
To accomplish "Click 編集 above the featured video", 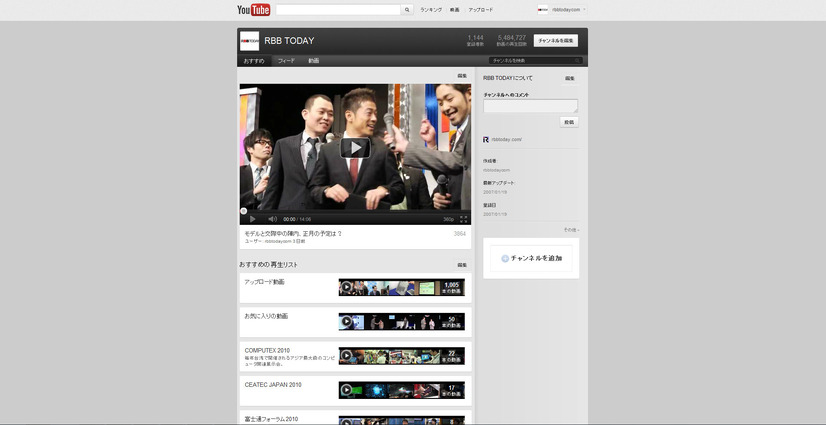I will 462,76.
